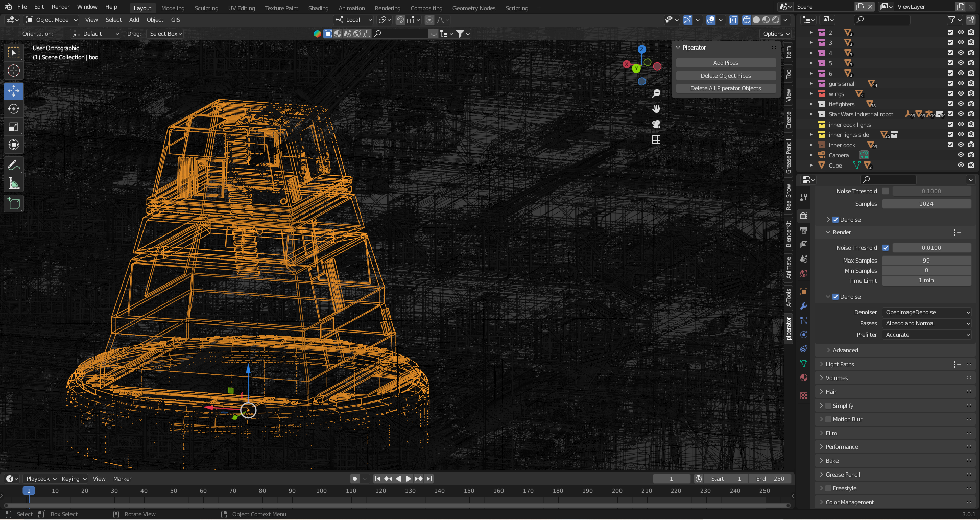Open the Material properties tab icon
The width and height of the screenshot is (980, 520).
click(804, 377)
